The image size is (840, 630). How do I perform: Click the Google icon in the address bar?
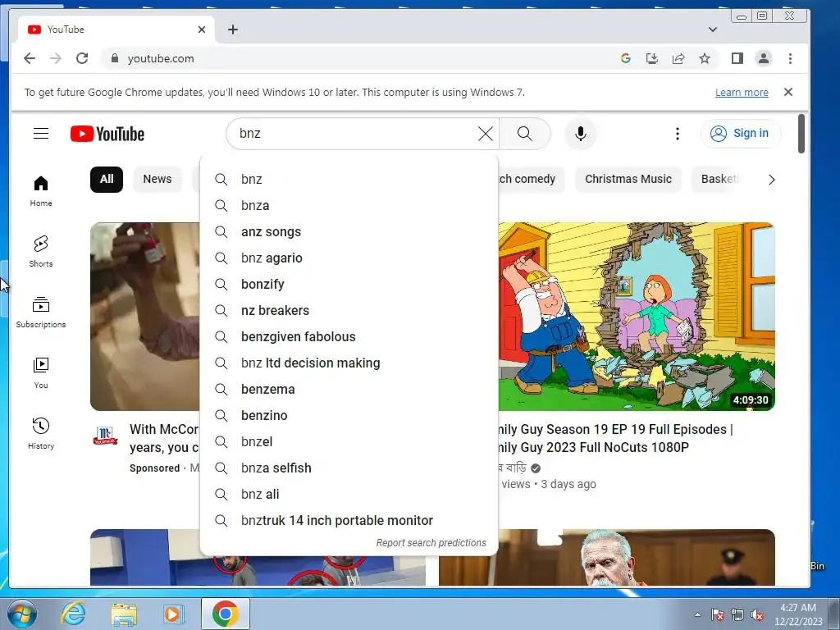click(625, 58)
